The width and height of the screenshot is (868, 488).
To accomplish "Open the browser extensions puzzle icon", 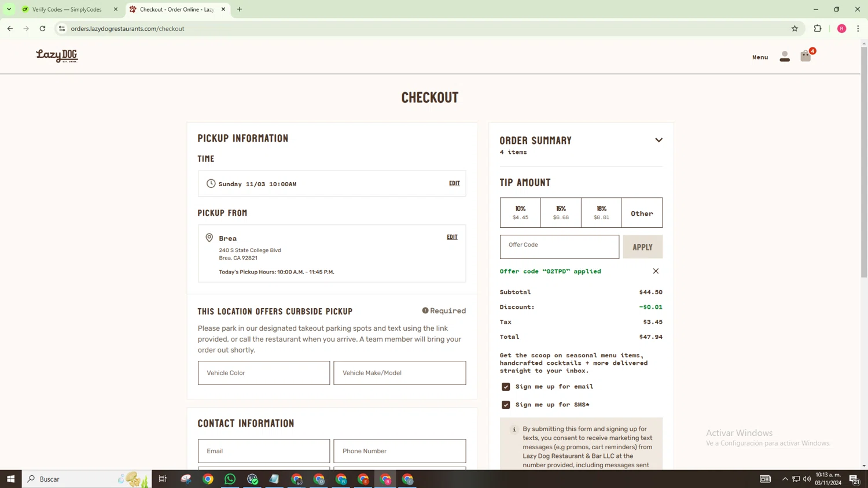I will [x=818, y=28].
